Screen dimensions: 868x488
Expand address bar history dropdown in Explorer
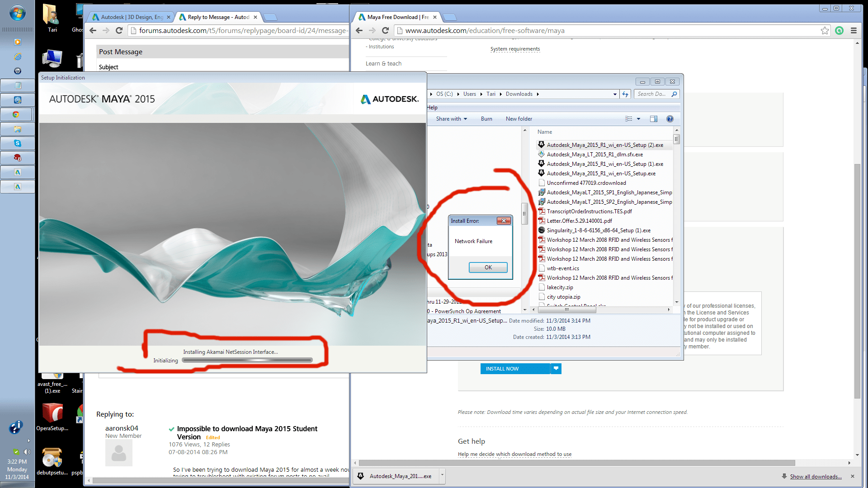coord(615,94)
